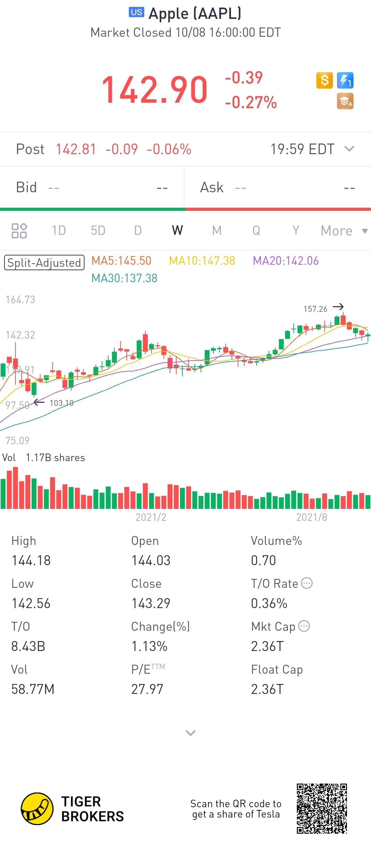Open the chart layout grid icon
Viewport: 371px width, 868px height.
click(19, 231)
